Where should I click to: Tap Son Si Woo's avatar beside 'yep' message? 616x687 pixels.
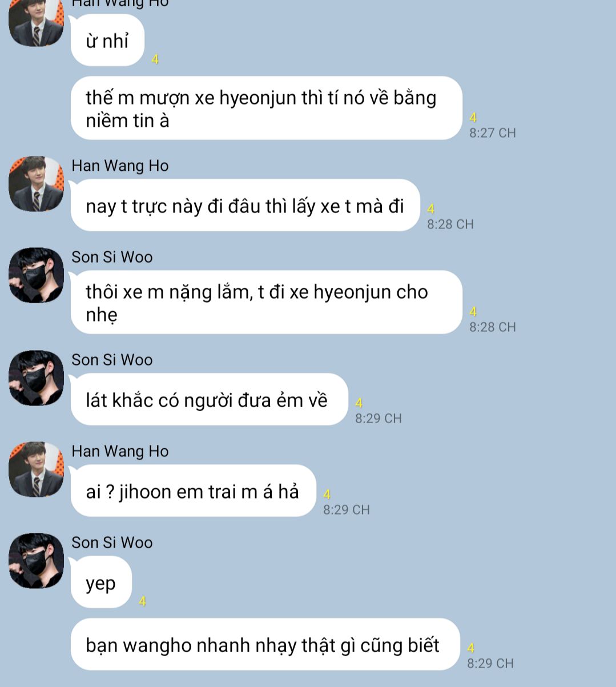click(x=36, y=561)
